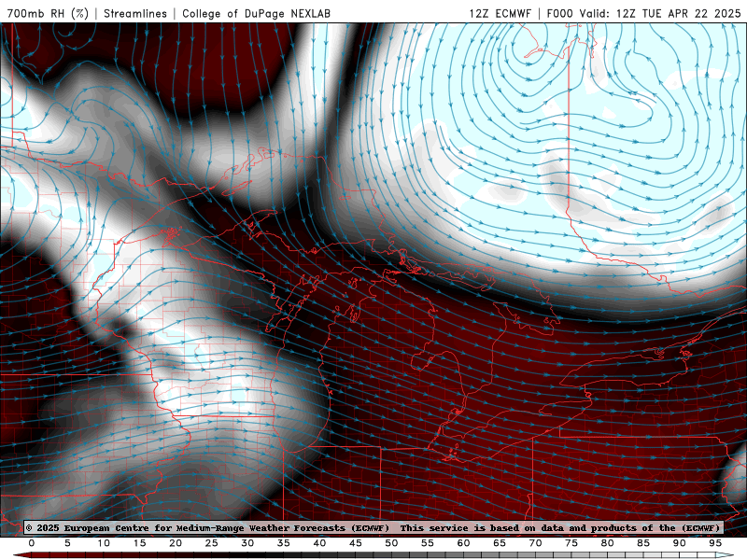Pick the '85' tick label on the legend

[643, 543]
